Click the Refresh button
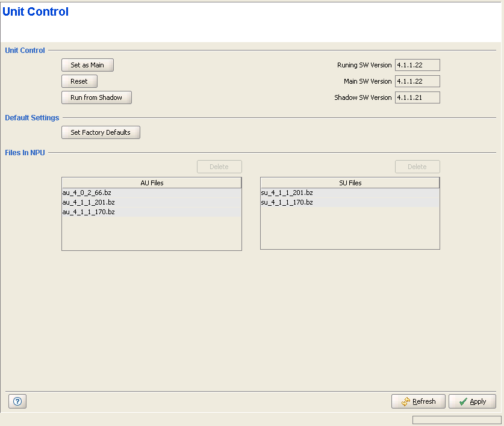This screenshot has height=426, width=504. (x=418, y=401)
